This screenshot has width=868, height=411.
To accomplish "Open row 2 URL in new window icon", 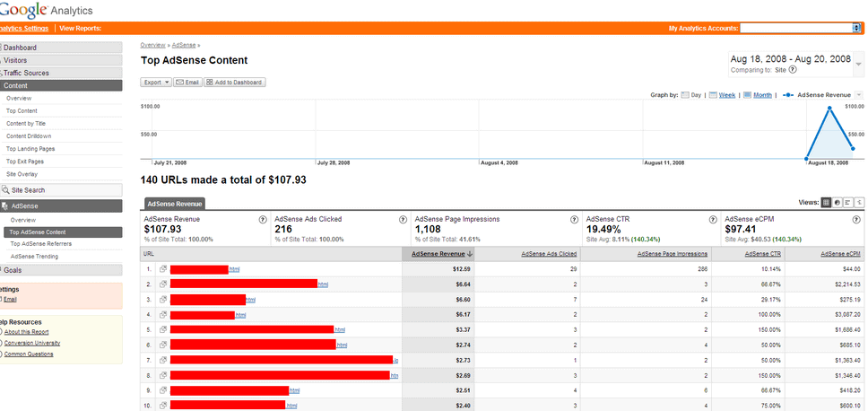I will point(163,284).
